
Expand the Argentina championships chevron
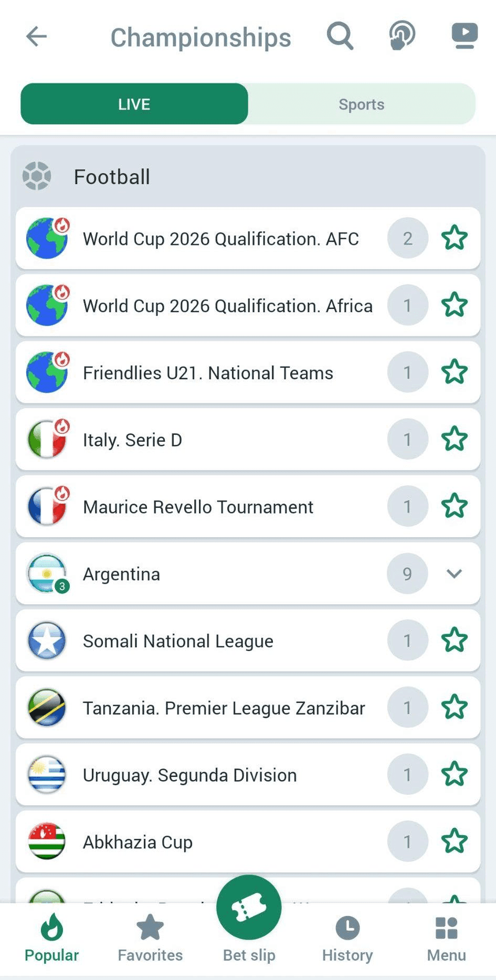tap(454, 573)
